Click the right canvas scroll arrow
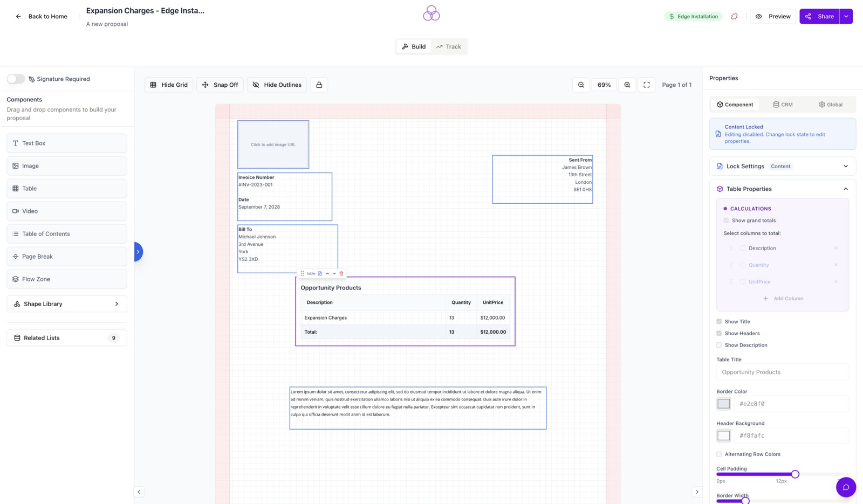 click(697, 492)
